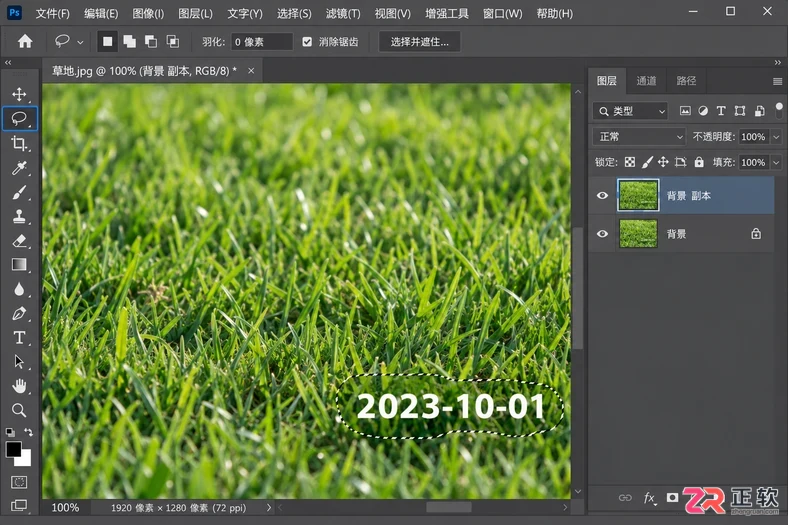Viewport: 788px width, 525px height.
Task: Select the Move tool
Action: [19, 94]
